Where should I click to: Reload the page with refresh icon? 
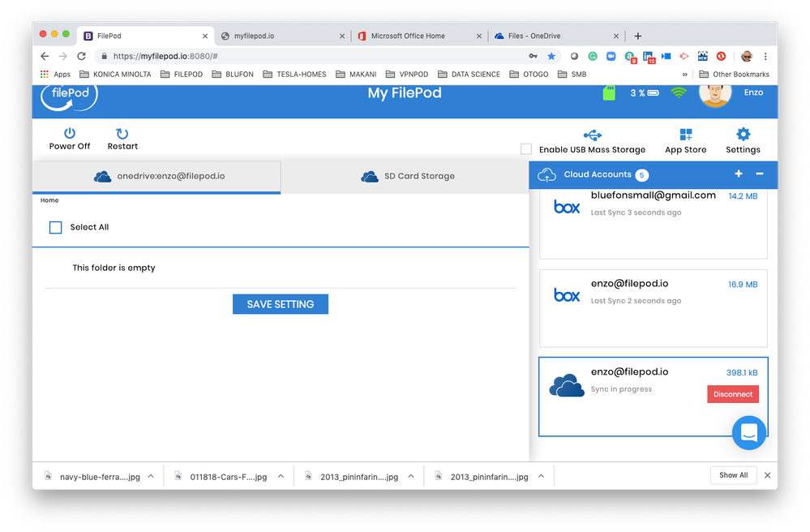click(81, 56)
